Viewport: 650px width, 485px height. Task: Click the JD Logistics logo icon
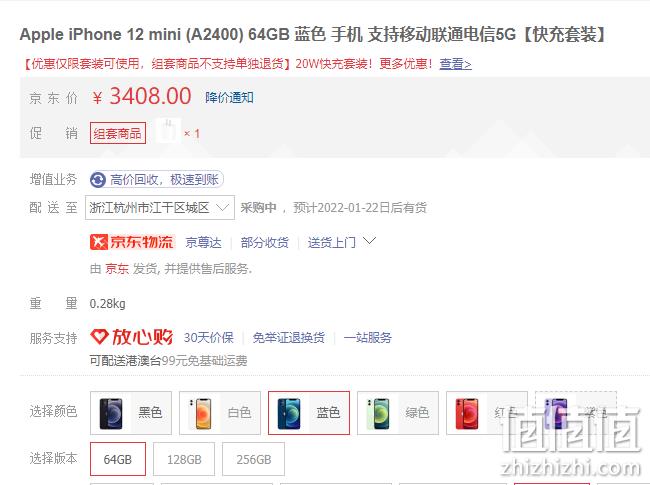pyautogui.click(x=99, y=242)
